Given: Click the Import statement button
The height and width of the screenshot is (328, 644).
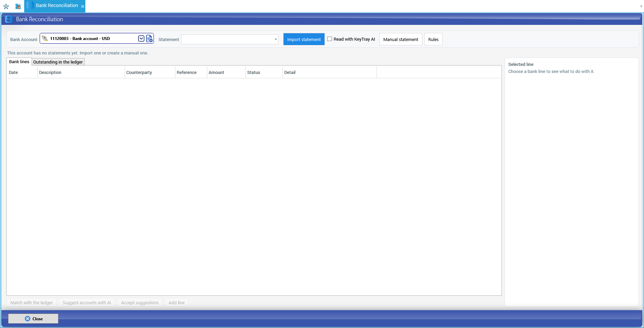Looking at the screenshot, I should point(304,39).
